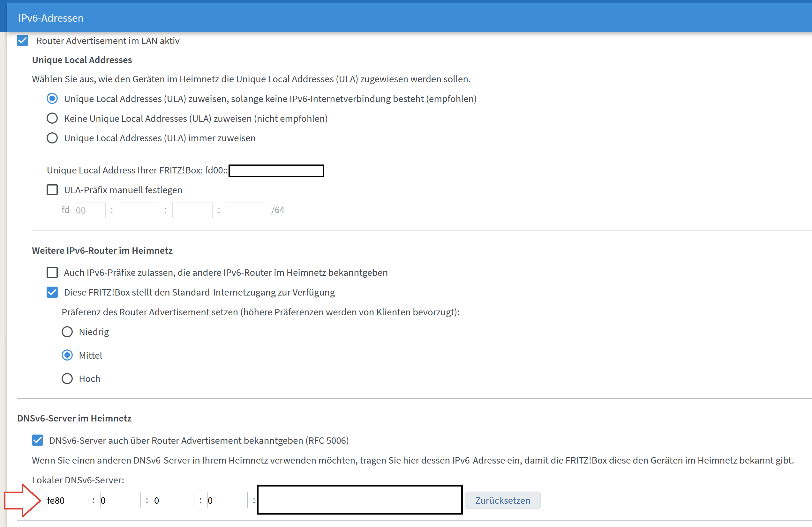812x527 pixels.
Task: Enable ULA-Präfix manuell festlegen checkbox
Action: point(52,190)
